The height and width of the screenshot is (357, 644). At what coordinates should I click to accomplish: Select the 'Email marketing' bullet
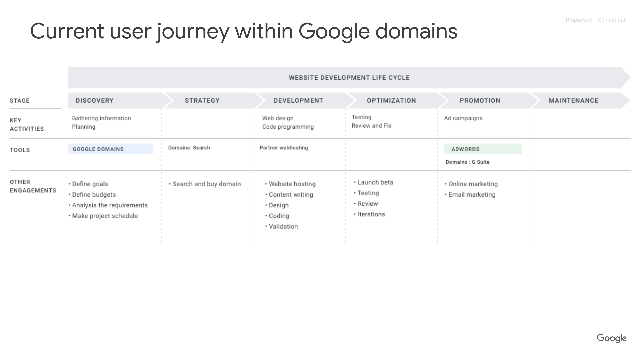[470, 195]
